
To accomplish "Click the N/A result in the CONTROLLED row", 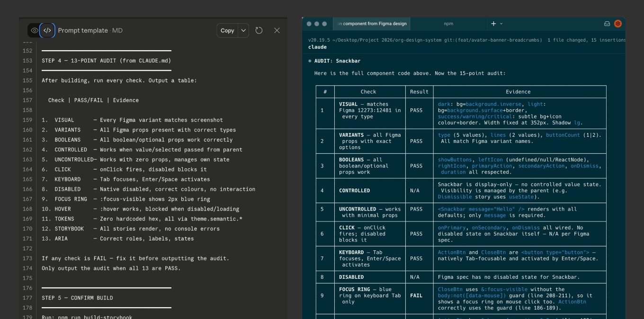I will [415, 191].
